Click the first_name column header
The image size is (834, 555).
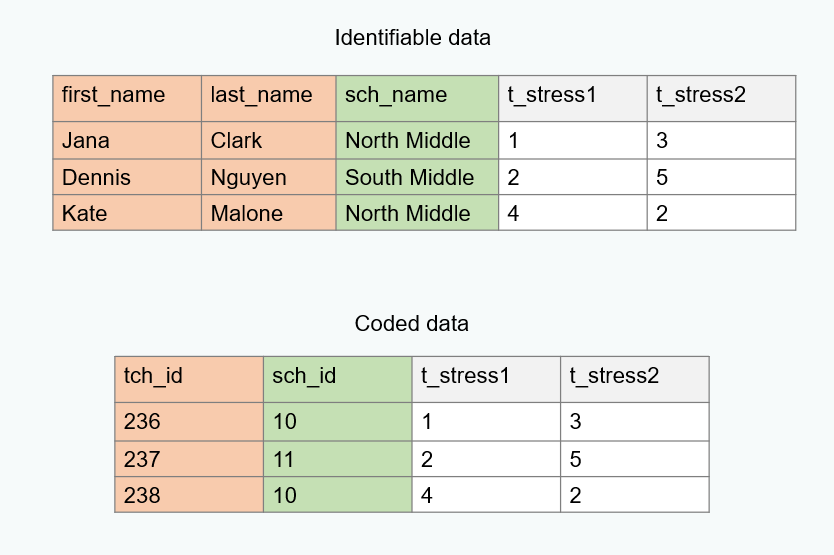[127, 97]
